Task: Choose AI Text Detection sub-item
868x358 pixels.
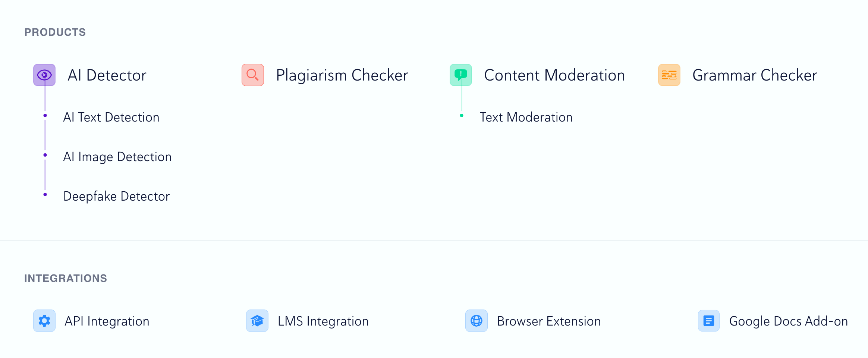Action: (111, 117)
